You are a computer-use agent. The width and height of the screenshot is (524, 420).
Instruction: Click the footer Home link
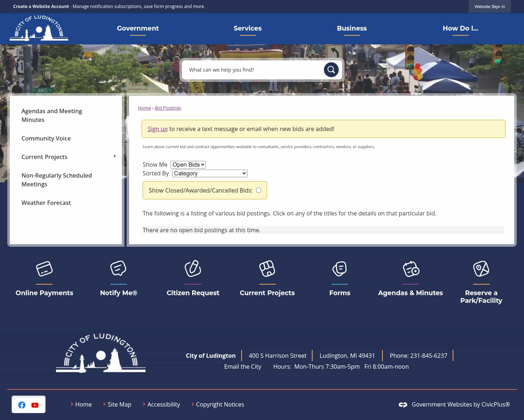point(83,404)
